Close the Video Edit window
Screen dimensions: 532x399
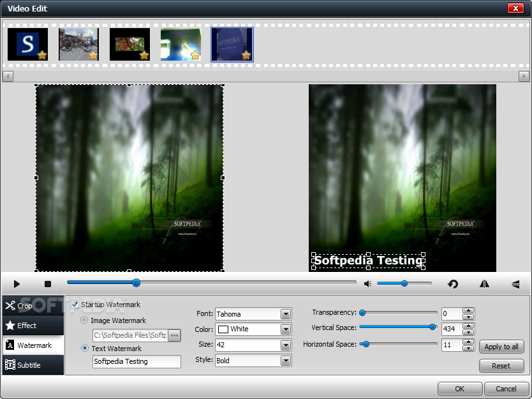click(515, 8)
